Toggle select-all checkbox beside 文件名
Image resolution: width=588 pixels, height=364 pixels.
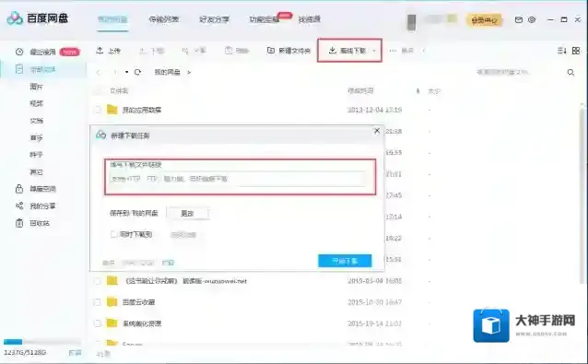(x=98, y=90)
